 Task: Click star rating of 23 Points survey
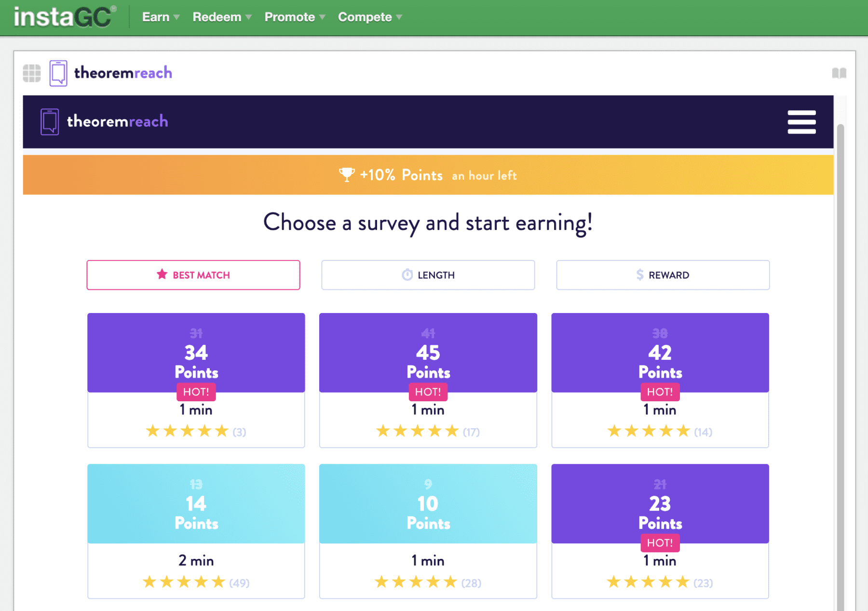click(648, 582)
